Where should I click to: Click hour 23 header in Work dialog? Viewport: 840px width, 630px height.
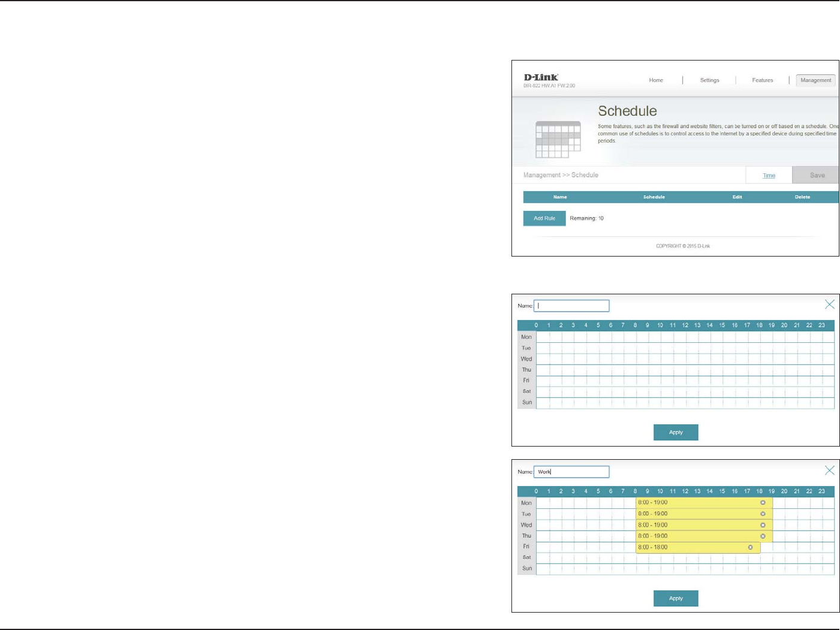pyautogui.click(x=821, y=491)
